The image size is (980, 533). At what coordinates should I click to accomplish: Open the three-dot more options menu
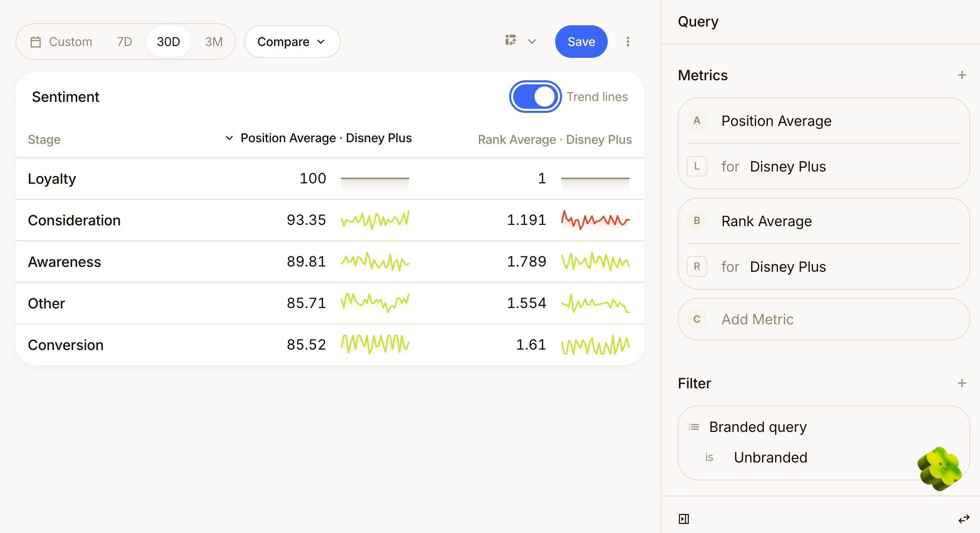pyautogui.click(x=628, y=42)
